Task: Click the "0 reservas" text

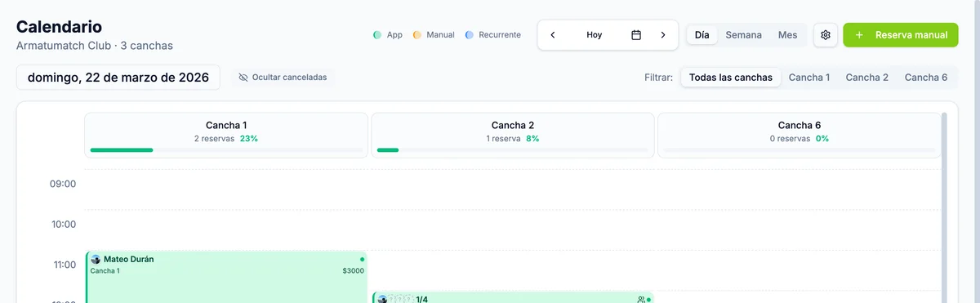Action: 791,139
